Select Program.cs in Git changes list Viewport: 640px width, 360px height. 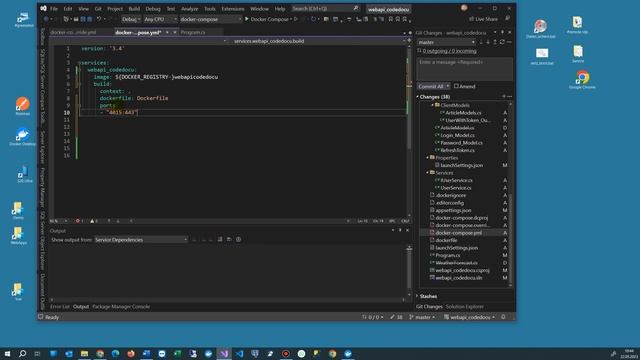448,255
